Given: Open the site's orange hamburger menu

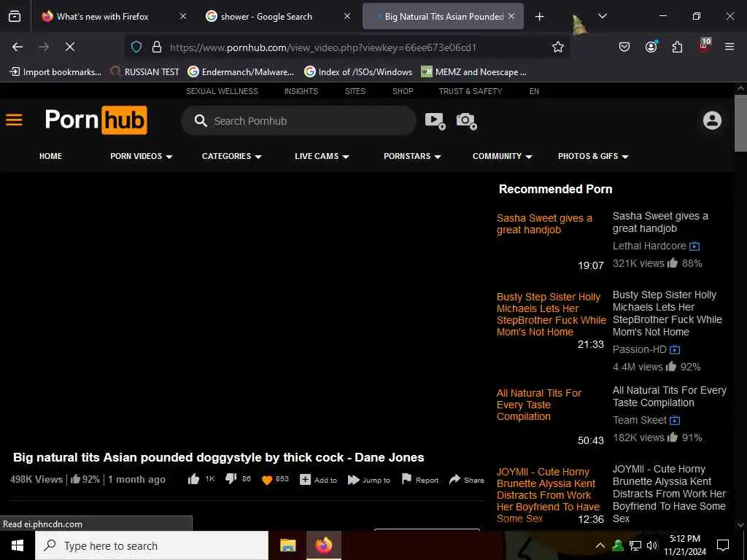Looking at the screenshot, I should 14,120.
